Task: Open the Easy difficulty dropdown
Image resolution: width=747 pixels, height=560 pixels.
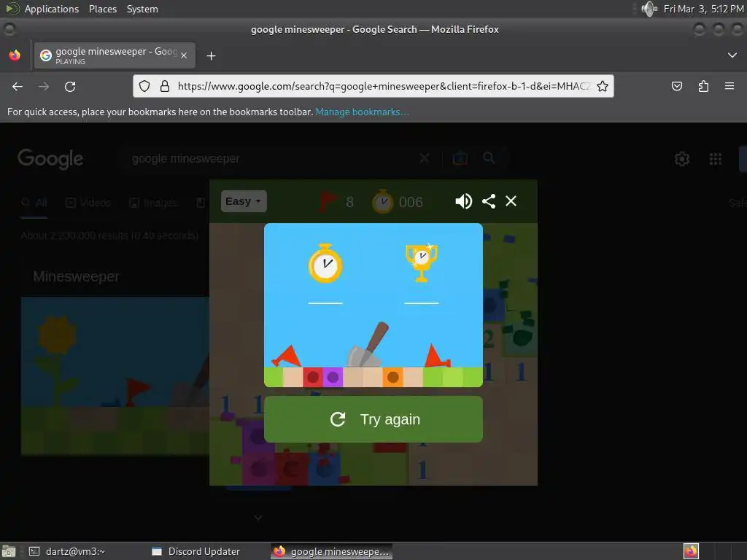Action: [x=244, y=201]
